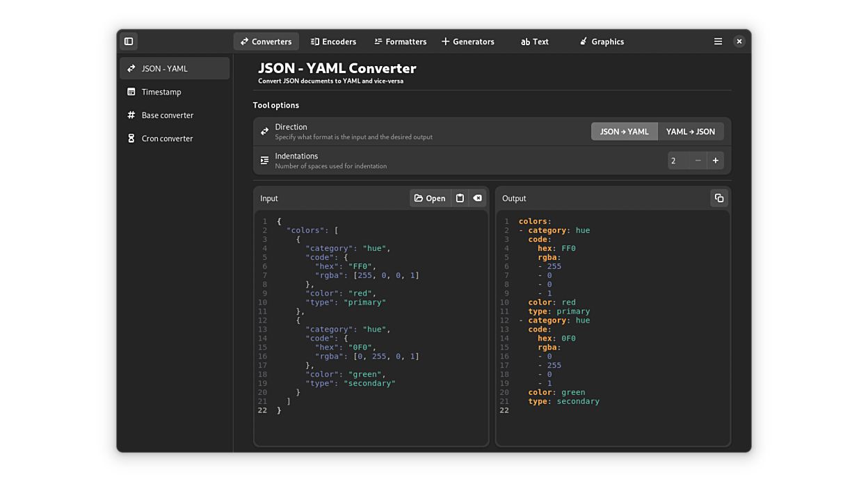868x488 pixels.
Task: Copy the YAML output to clipboard
Action: point(720,197)
